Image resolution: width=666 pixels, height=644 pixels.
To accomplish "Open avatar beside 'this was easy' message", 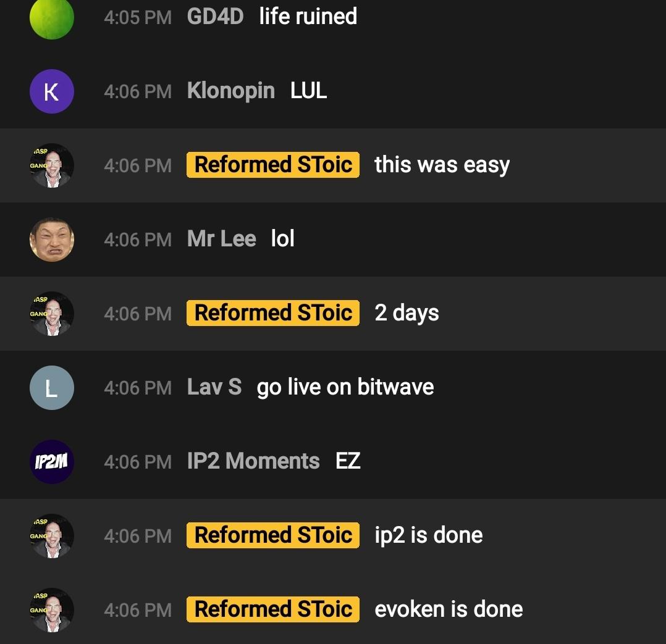I will pyautogui.click(x=52, y=165).
